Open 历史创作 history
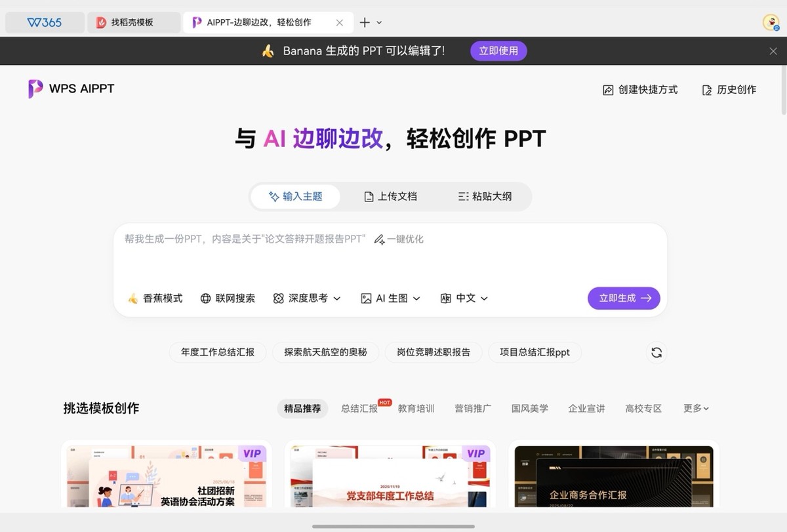This screenshot has height=532, width=787. [729, 90]
